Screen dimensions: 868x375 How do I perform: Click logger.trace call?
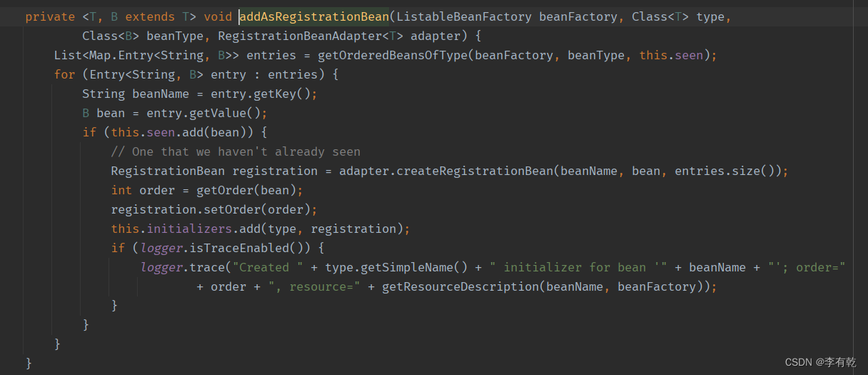(182, 267)
